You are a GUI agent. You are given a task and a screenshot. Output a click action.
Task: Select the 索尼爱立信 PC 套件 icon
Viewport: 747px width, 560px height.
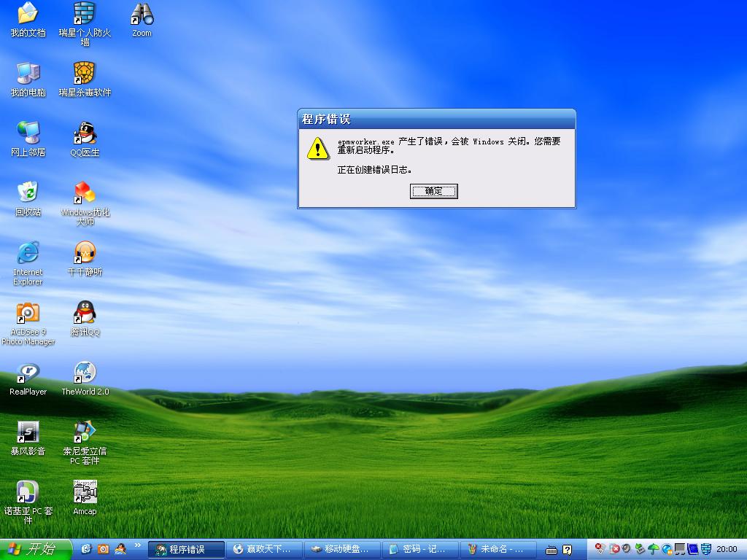85,443
